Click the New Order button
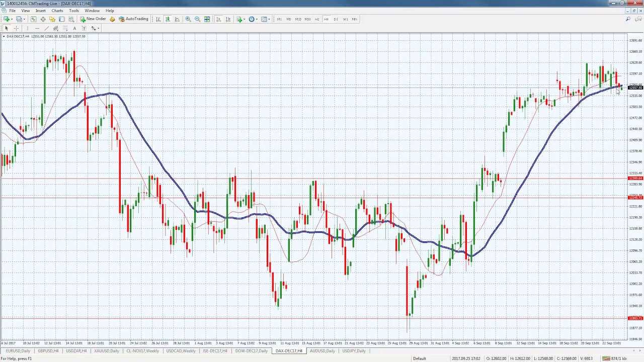Screen dimensions: 644x362 (93, 19)
